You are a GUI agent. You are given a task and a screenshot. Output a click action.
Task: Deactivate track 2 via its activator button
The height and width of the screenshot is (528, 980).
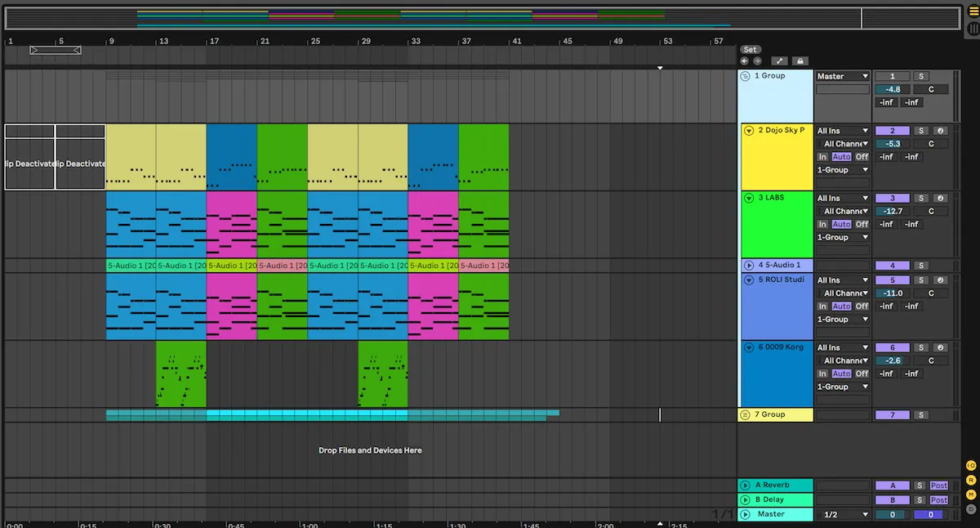(x=892, y=131)
